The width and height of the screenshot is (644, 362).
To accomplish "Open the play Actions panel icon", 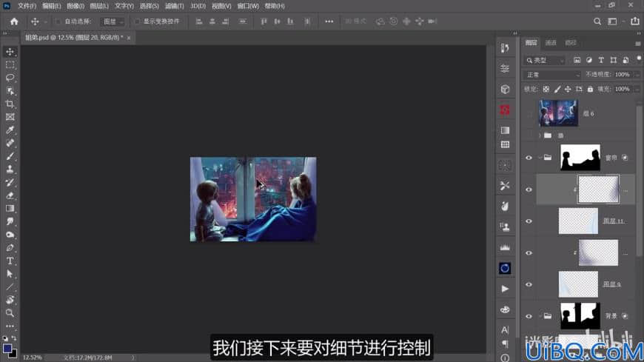I will [505, 289].
